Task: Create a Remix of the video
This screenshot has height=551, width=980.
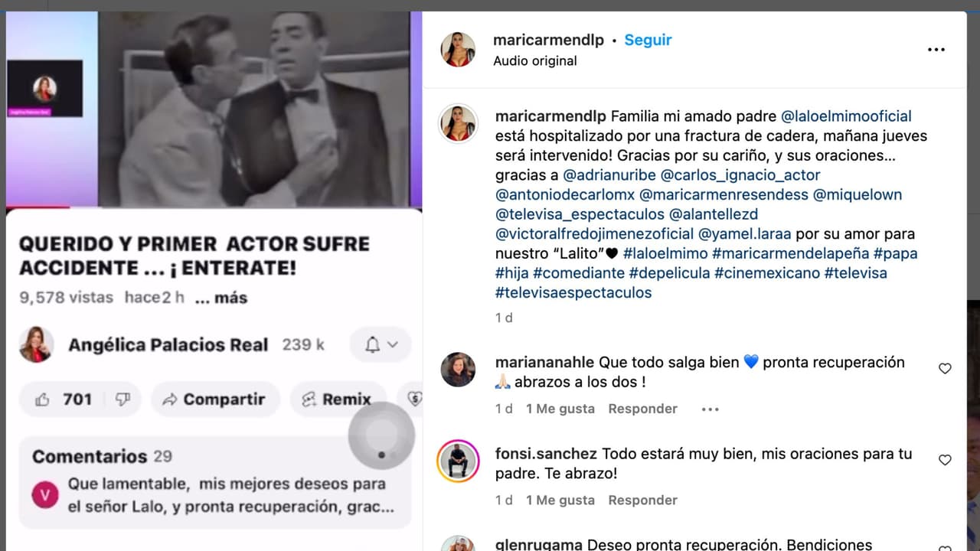Action: [338, 399]
